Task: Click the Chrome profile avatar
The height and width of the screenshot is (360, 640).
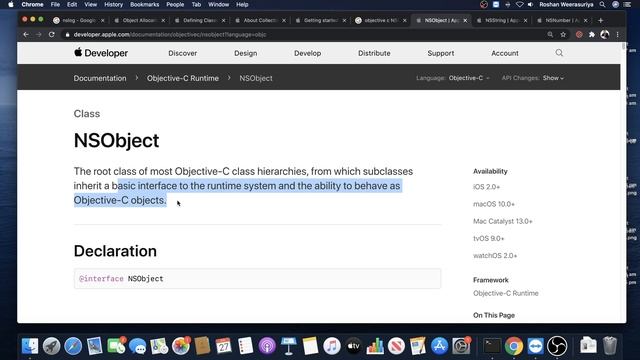Action: (x=605, y=35)
